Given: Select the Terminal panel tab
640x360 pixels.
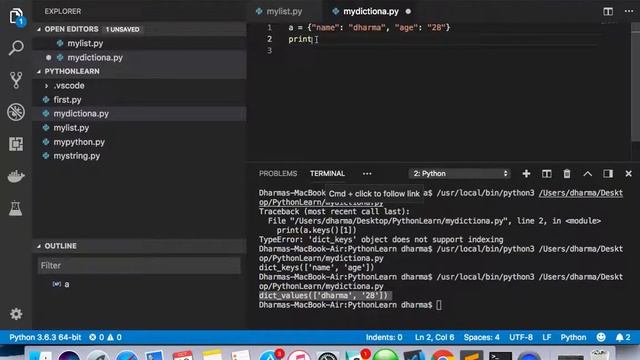Looking at the screenshot, I should (x=327, y=173).
